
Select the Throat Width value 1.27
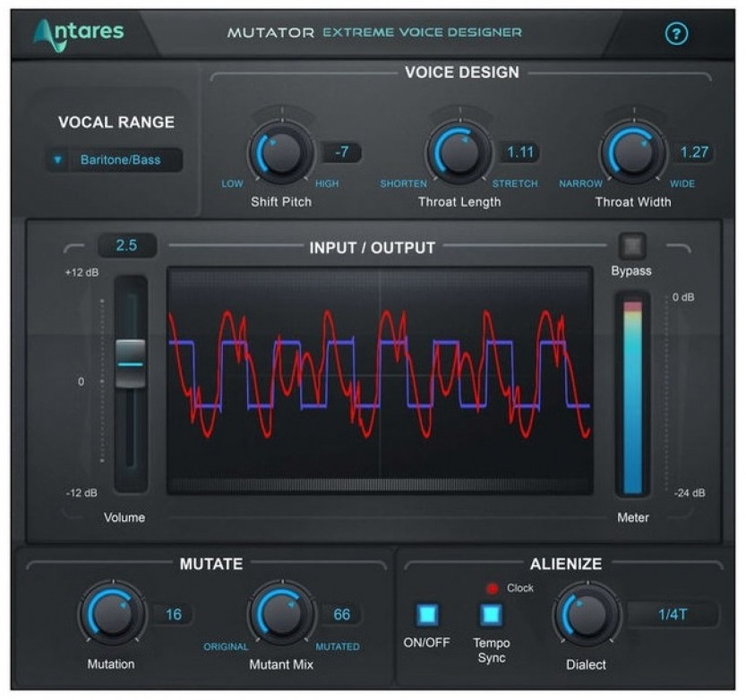click(x=694, y=153)
